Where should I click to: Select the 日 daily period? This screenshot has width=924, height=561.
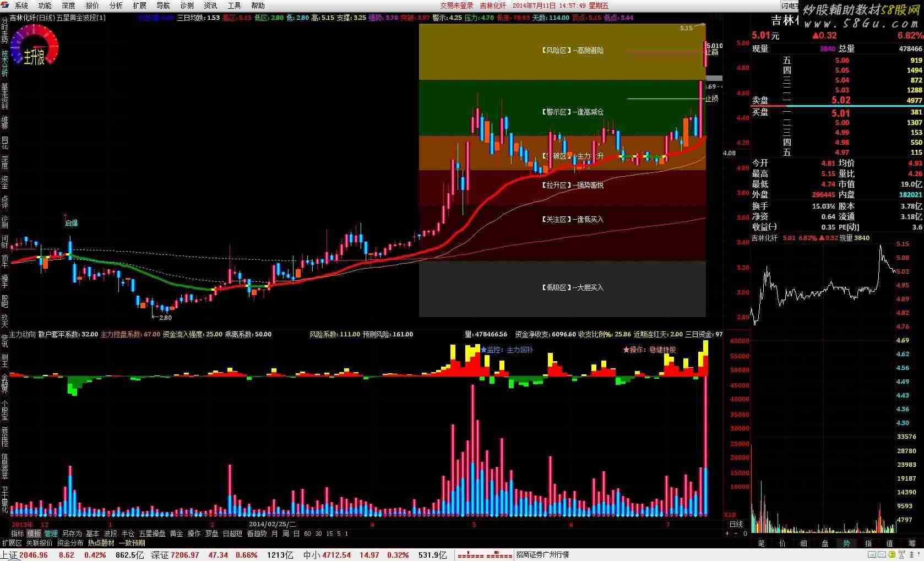[x=297, y=533]
